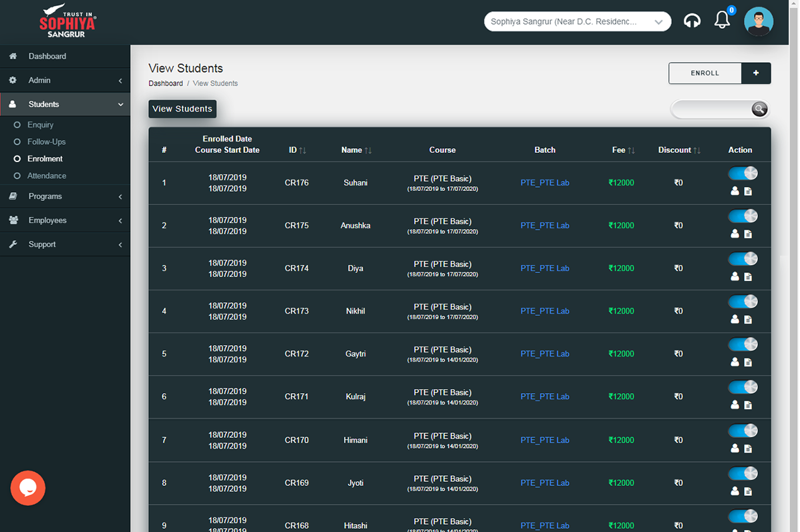This screenshot has width=800, height=532.
Task: Open the orange chat bubble widget
Action: [x=28, y=488]
